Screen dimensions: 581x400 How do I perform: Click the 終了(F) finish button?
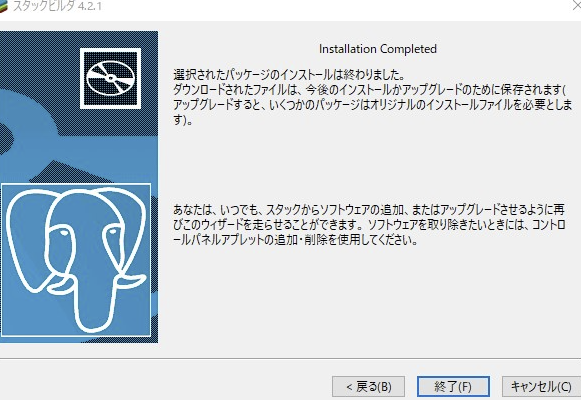453,387
